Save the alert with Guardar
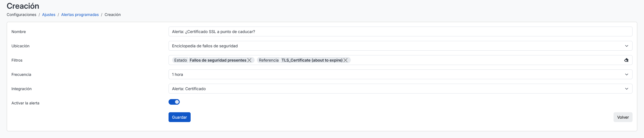Image resolution: width=644 pixels, height=138 pixels. coord(179,117)
